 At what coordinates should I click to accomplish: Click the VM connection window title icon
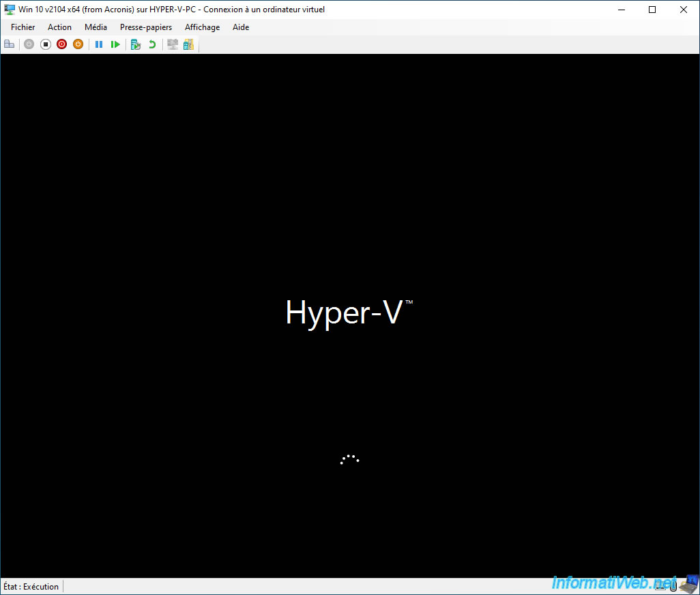[10, 10]
